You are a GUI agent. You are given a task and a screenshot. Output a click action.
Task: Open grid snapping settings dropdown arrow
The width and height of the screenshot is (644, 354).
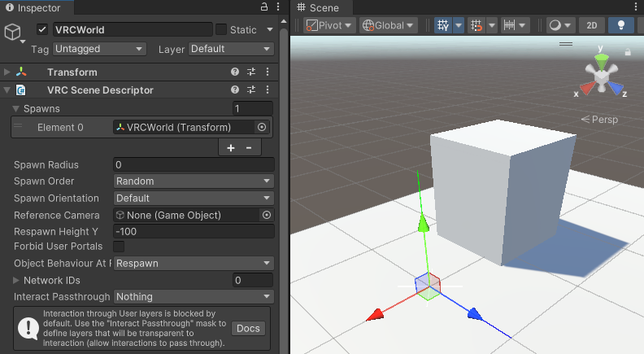(492, 25)
